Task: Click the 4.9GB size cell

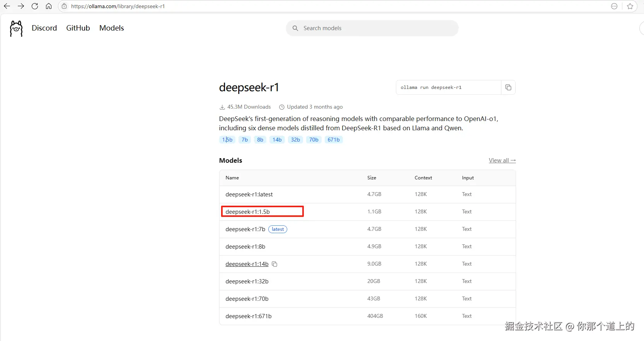Action: tap(374, 247)
